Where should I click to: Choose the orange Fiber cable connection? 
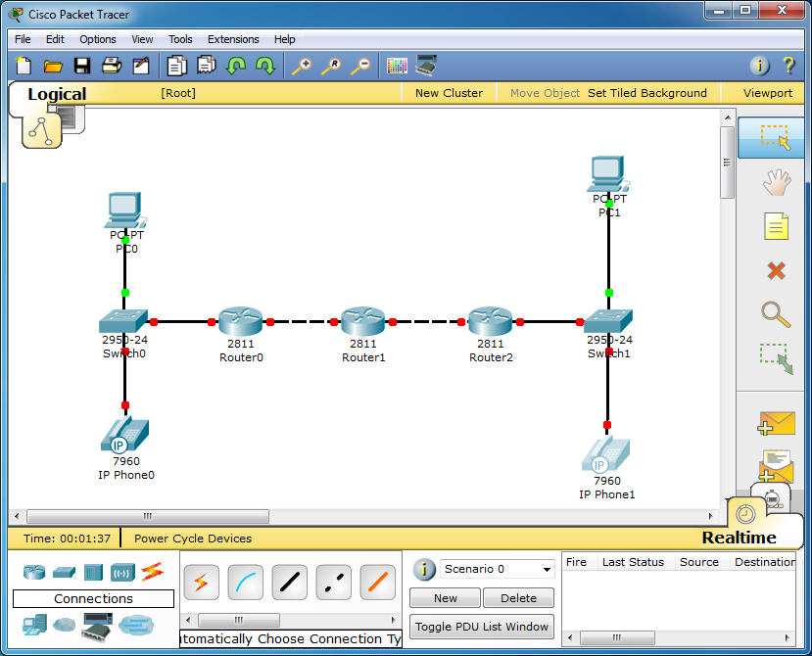(x=377, y=583)
